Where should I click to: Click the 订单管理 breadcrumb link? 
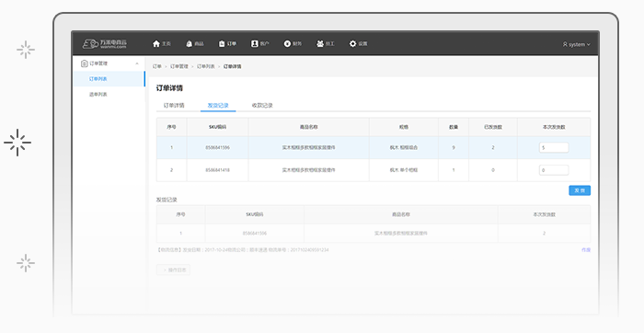(x=179, y=66)
